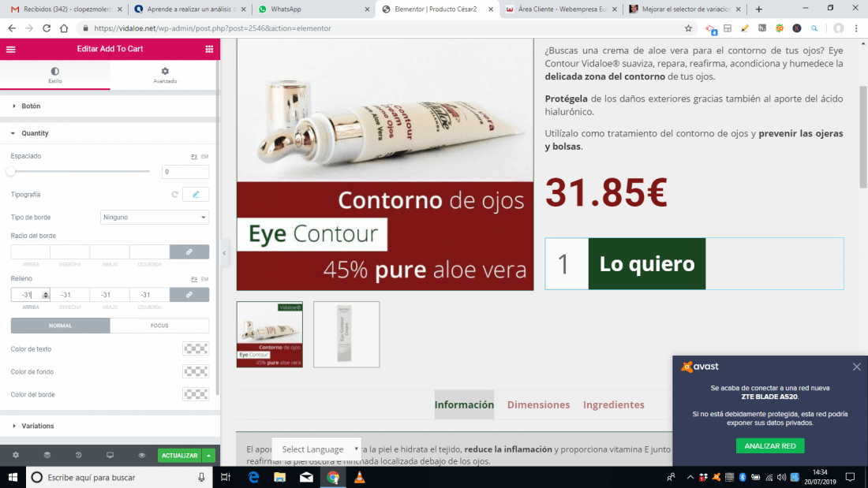The width and height of the screenshot is (868, 488).
Task: Open Elementor page settings gear
Action: click(x=16, y=456)
